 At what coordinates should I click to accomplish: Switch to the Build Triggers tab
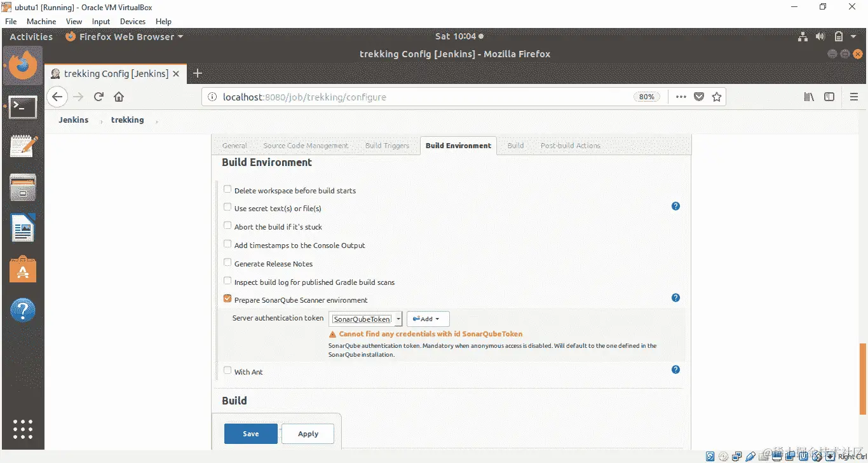coord(388,146)
